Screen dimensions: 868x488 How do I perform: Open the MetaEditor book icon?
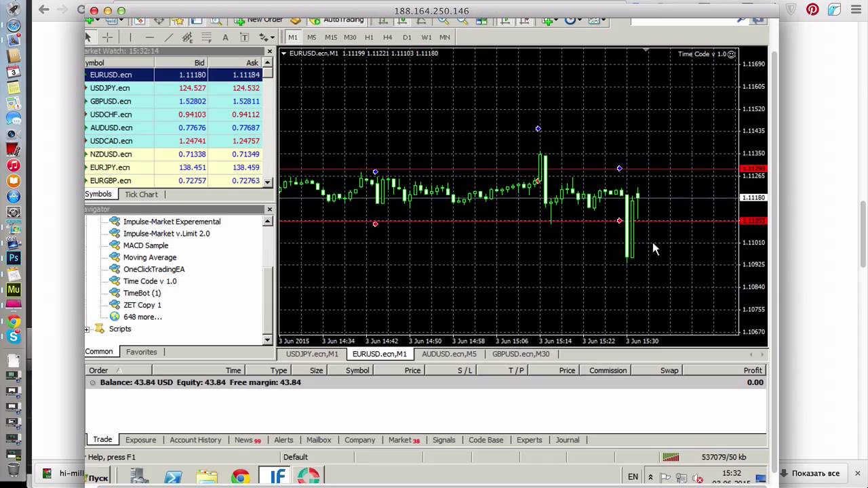coord(296,20)
